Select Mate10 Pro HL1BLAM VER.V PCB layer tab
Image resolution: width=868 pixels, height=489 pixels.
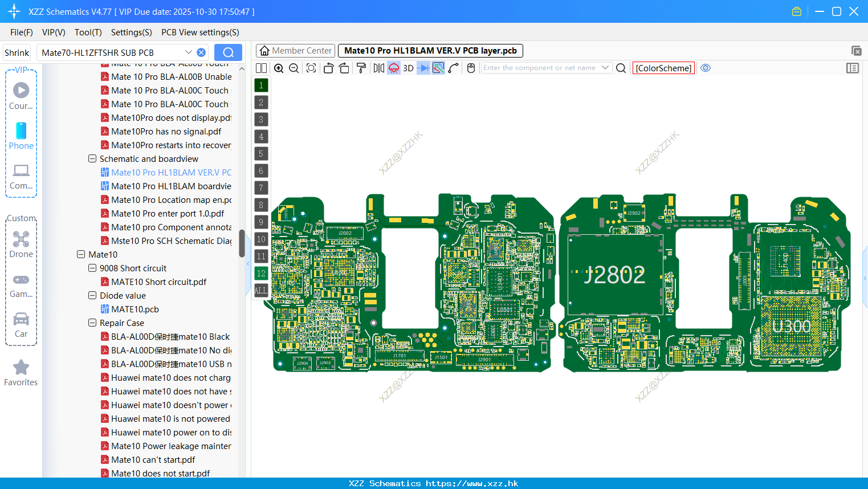tap(430, 51)
